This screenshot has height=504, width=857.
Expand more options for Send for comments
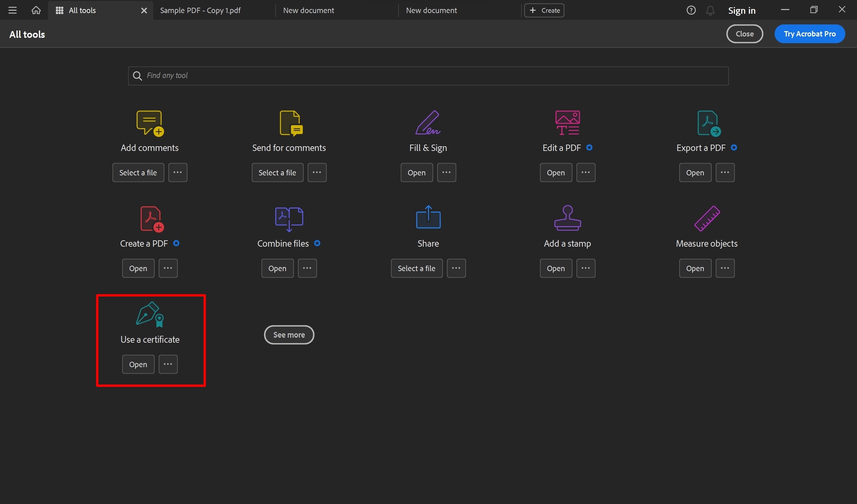pyautogui.click(x=317, y=172)
